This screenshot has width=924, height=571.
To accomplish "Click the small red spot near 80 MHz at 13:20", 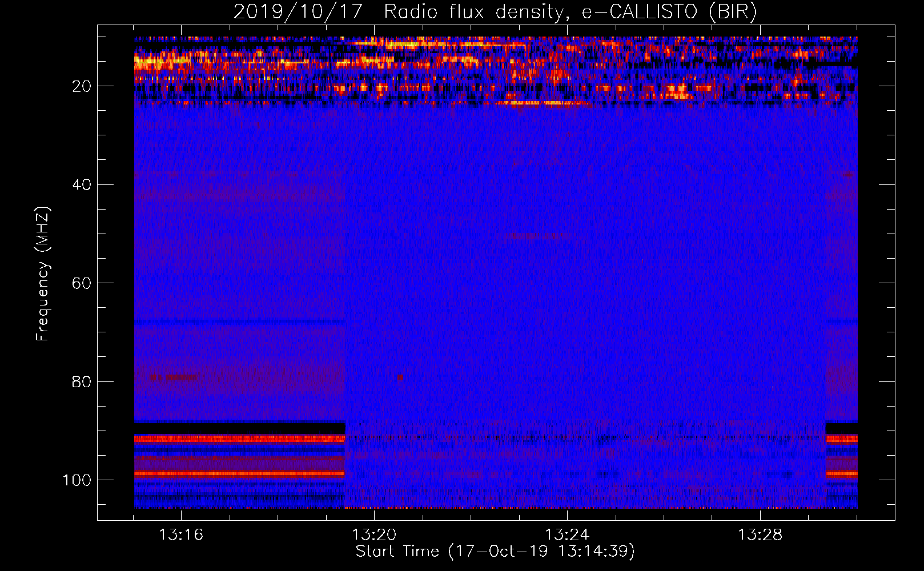I will (x=400, y=377).
